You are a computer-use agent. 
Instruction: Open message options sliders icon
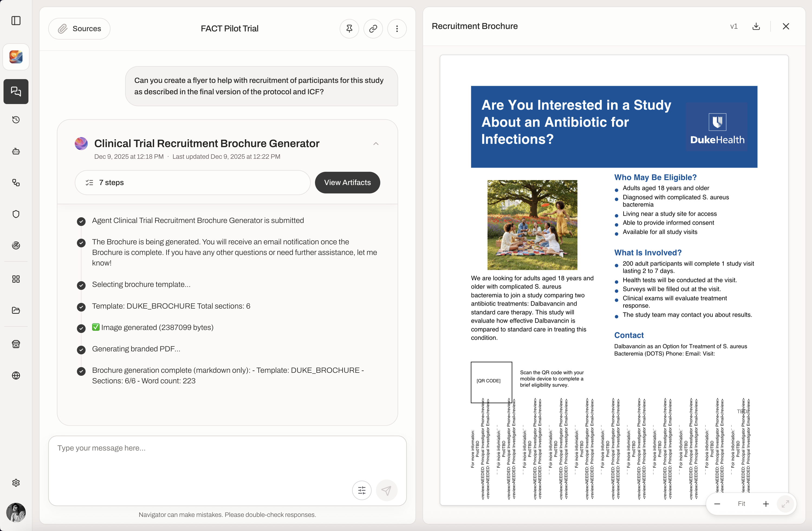pyautogui.click(x=362, y=490)
